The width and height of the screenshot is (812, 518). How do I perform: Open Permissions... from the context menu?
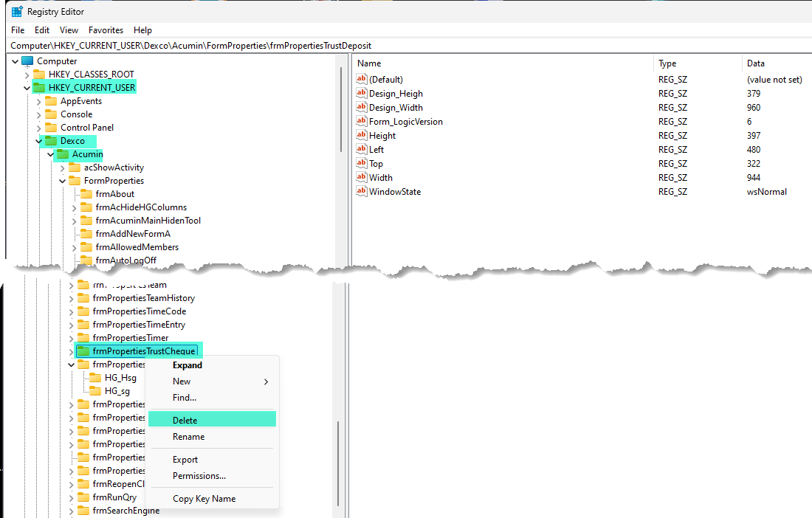[x=213, y=476]
